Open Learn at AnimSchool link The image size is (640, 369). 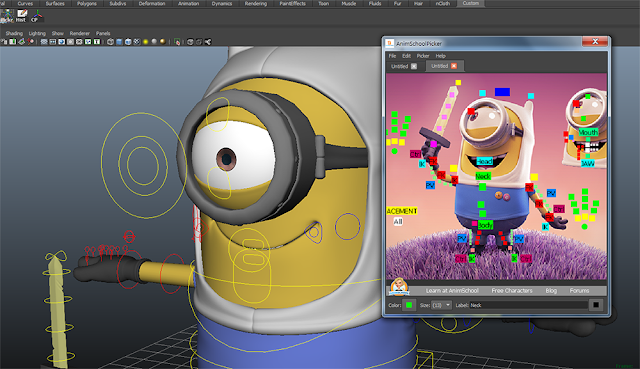click(452, 291)
